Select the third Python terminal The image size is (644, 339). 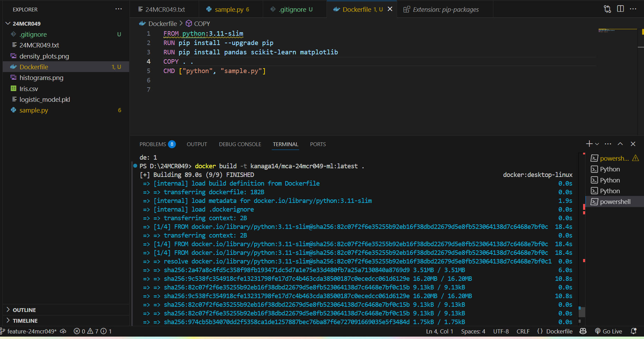coord(615,191)
